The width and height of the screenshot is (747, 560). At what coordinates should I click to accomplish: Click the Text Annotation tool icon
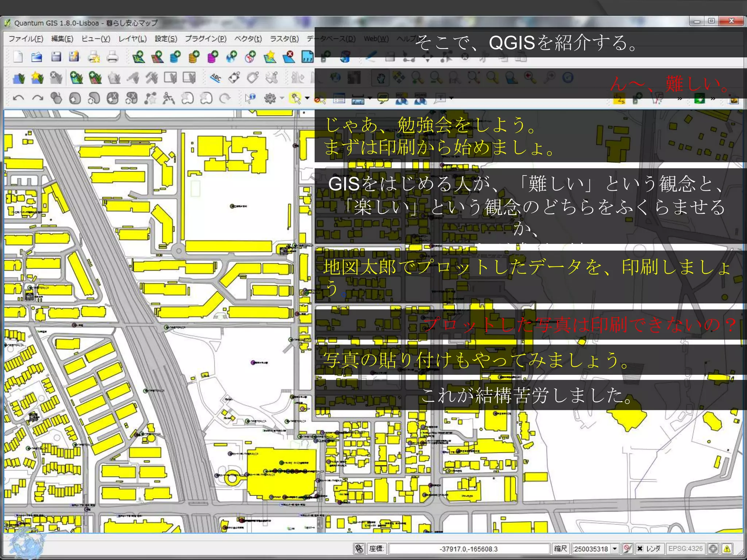(441, 98)
